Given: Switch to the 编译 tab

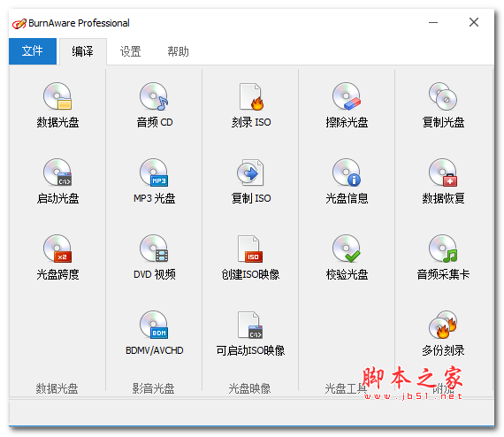Looking at the screenshot, I should click(83, 51).
